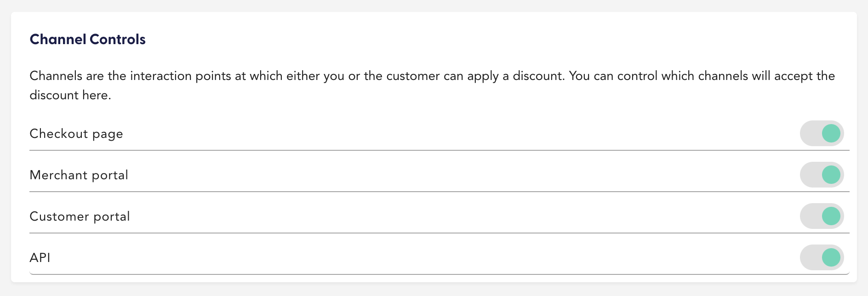This screenshot has height=296, width=868.
Task: Disable the Checkout page toggle
Action: [x=822, y=133]
